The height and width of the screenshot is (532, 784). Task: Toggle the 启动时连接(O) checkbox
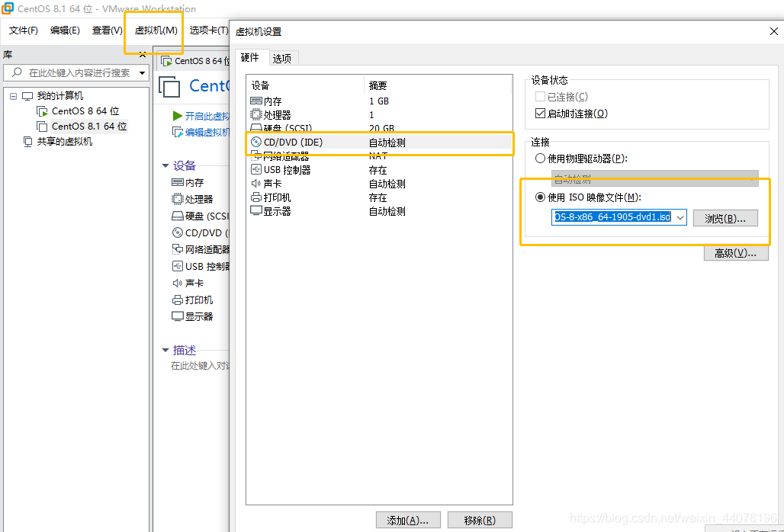pyautogui.click(x=540, y=114)
